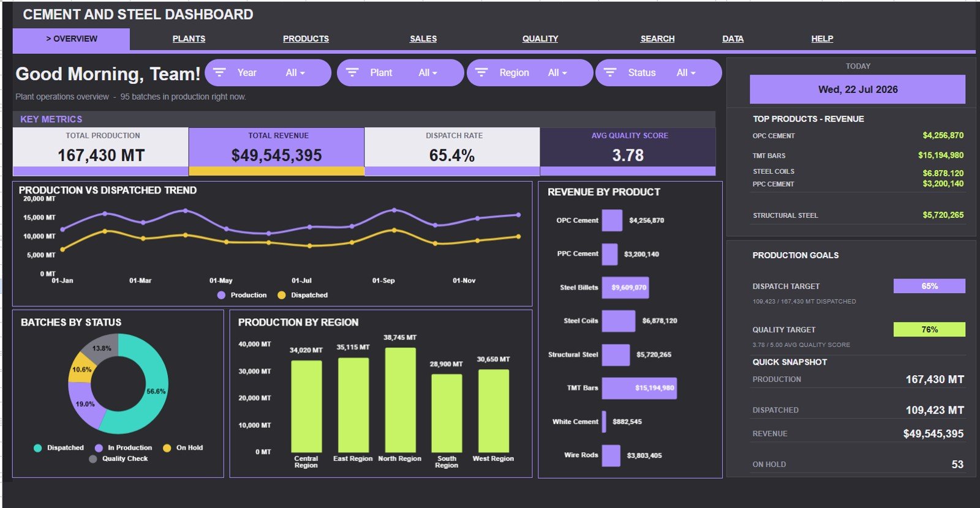Click the PPC Cement revenue bar
Viewport: 980px width, 508px height.
point(609,254)
